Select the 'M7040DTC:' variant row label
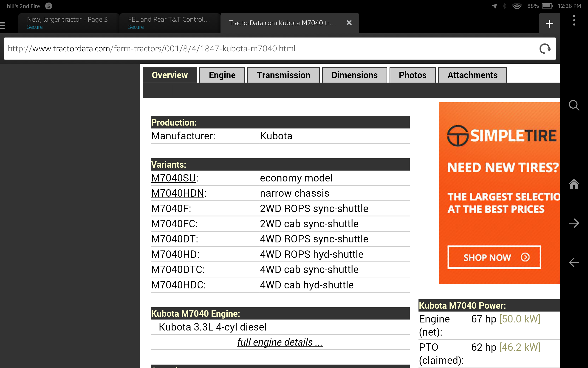588x368 pixels. 178,269
